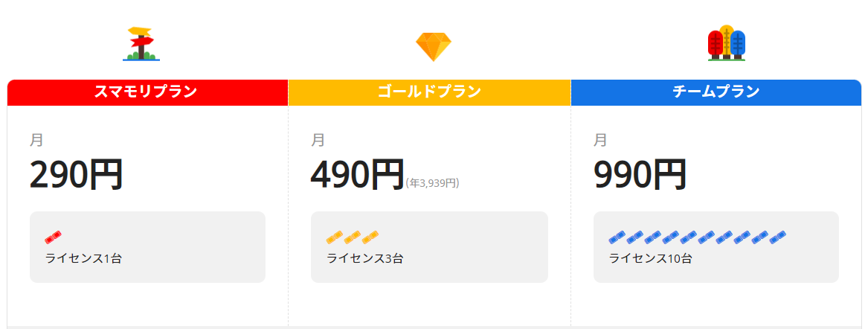This screenshot has height=329, width=868.
Task: Click the ライセンス10台 label
Action: (x=651, y=259)
